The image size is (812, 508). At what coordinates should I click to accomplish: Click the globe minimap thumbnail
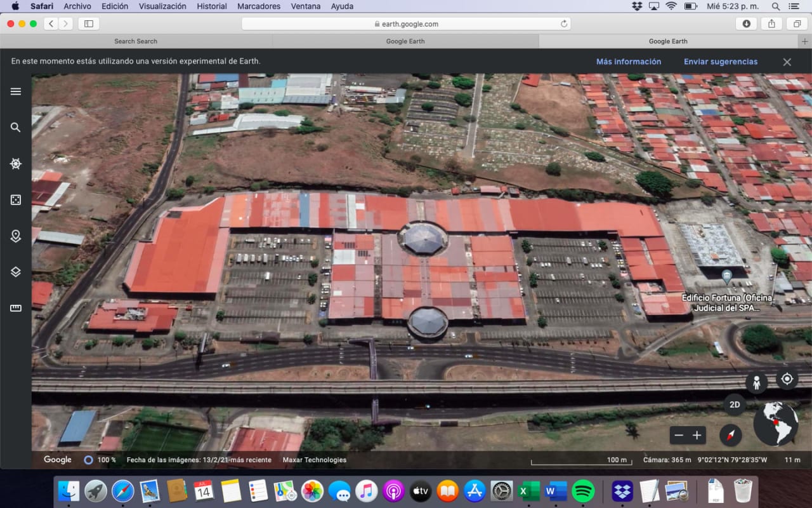(x=776, y=424)
